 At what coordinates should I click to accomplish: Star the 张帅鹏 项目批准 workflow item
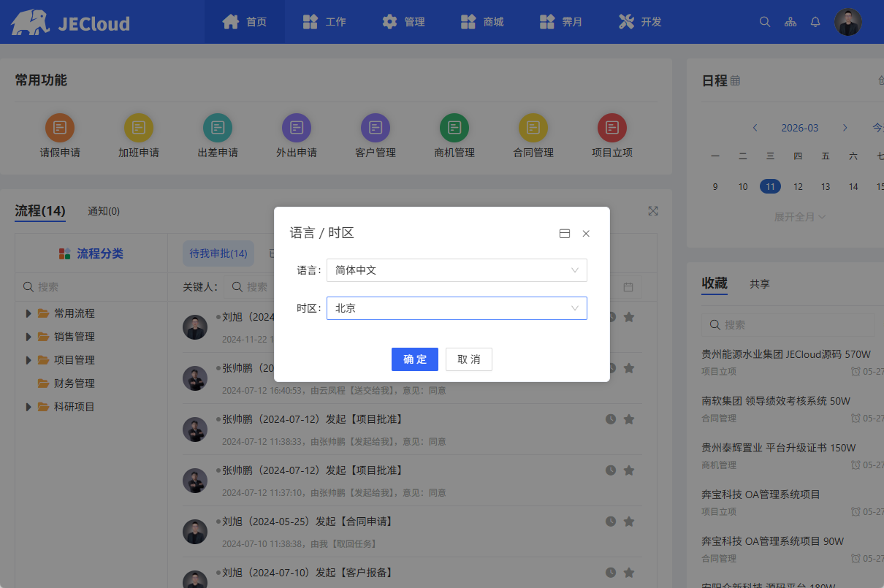pyautogui.click(x=629, y=419)
